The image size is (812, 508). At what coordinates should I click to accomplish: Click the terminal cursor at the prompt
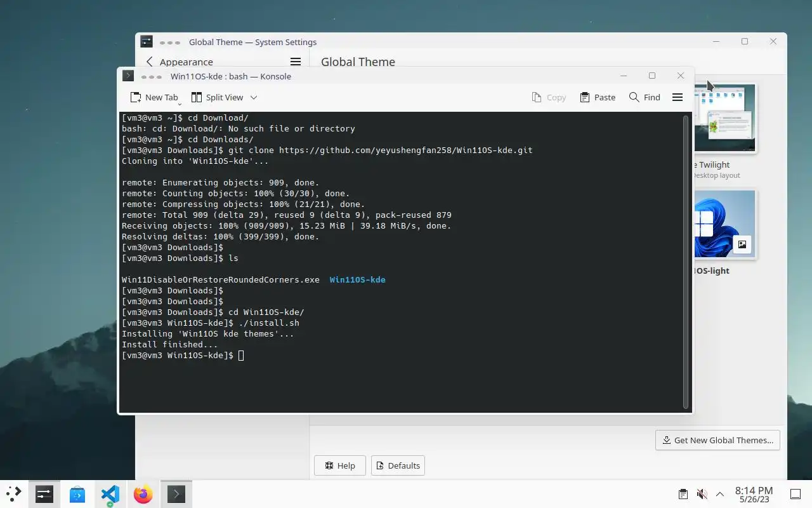click(241, 356)
